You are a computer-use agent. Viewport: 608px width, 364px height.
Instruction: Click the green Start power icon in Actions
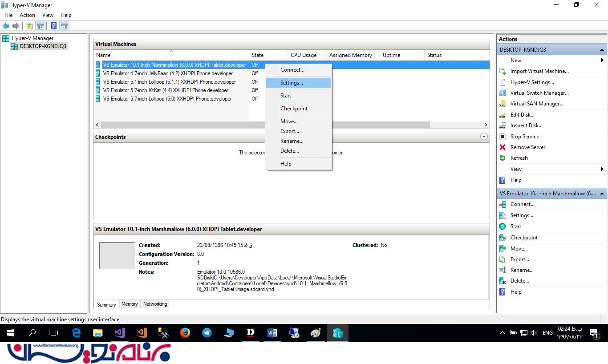(x=503, y=226)
